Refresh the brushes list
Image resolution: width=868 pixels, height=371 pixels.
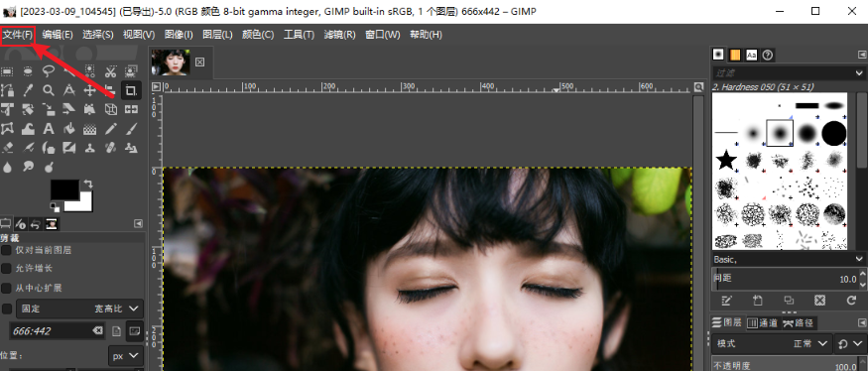(851, 301)
